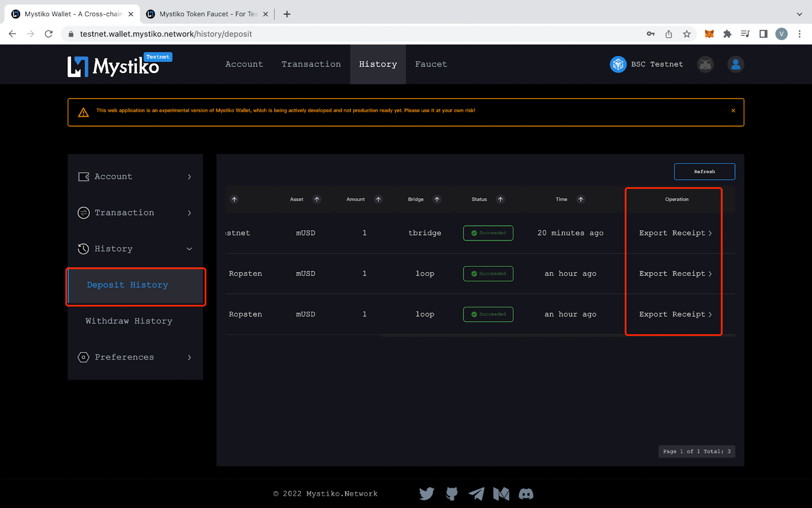Open the media controls icon in toolbar

pyautogui.click(x=745, y=34)
